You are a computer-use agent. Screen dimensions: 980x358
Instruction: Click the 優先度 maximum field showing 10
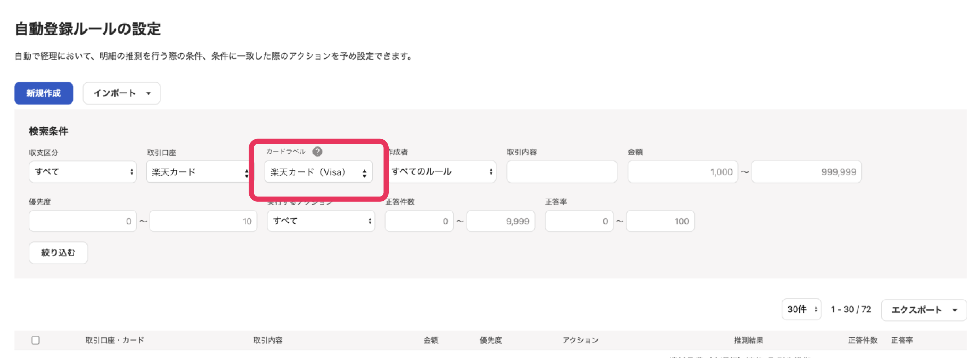point(203,221)
